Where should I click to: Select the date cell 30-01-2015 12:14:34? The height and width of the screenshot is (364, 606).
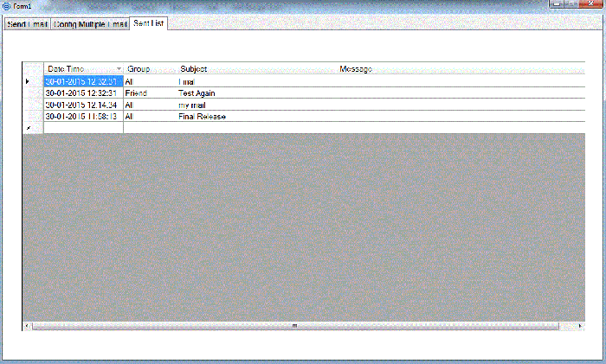click(83, 105)
